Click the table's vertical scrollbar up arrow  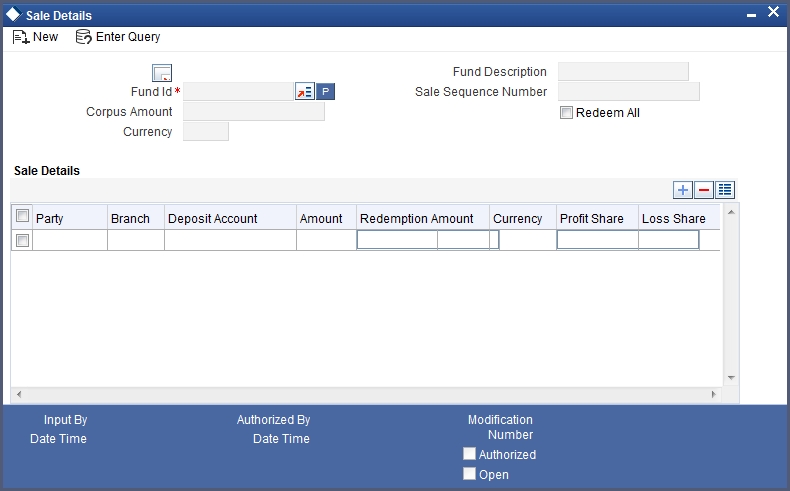(x=731, y=212)
